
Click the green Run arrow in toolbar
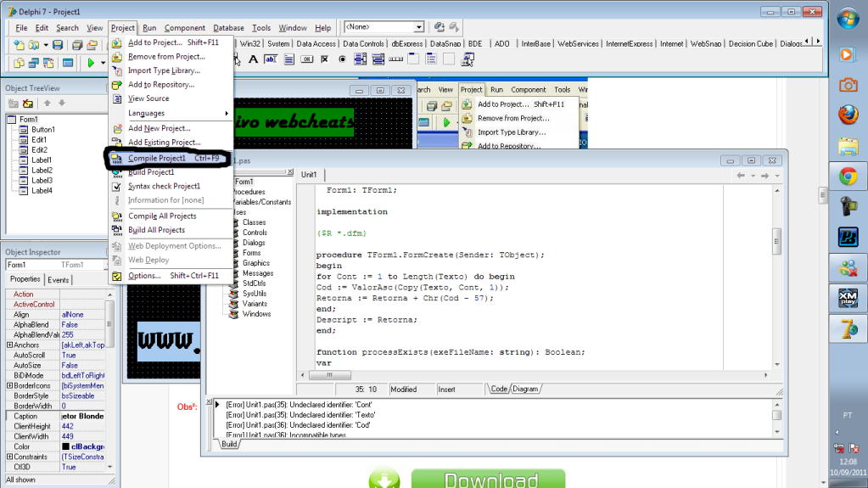91,63
